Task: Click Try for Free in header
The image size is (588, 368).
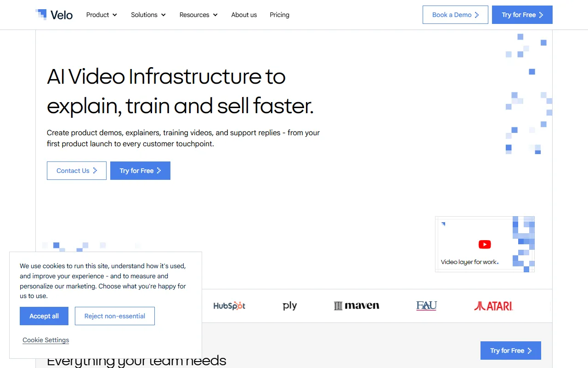Action: pos(522,15)
